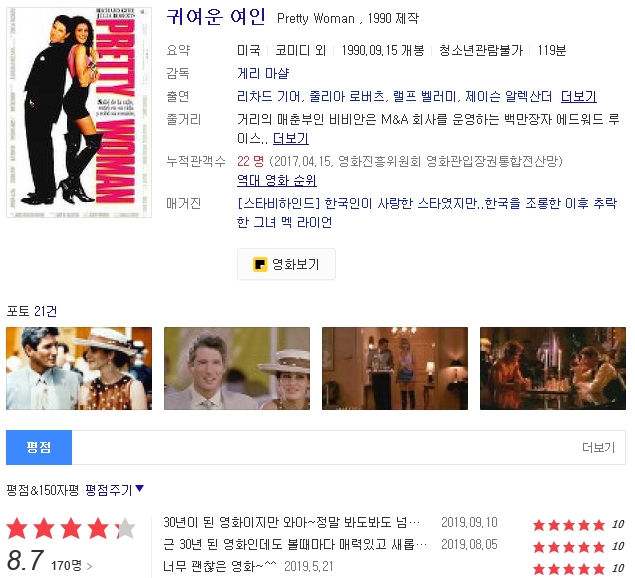Open second photo of smiling man
This screenshot has width=635, height=578.
[237, 368]
